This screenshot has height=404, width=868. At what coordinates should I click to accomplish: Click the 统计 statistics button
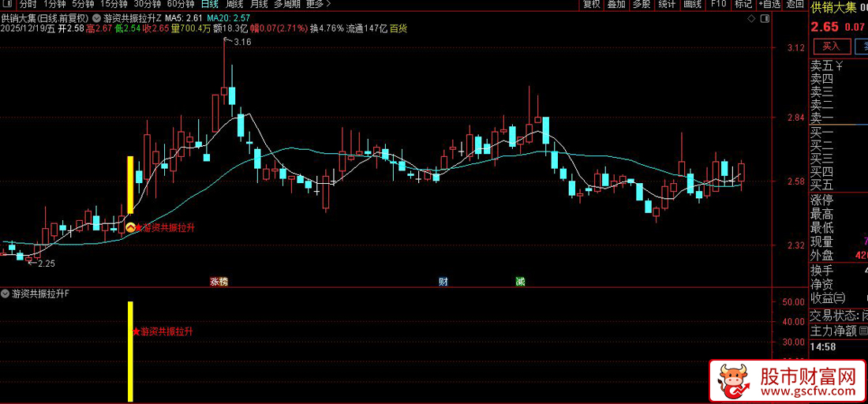[668, 4]
